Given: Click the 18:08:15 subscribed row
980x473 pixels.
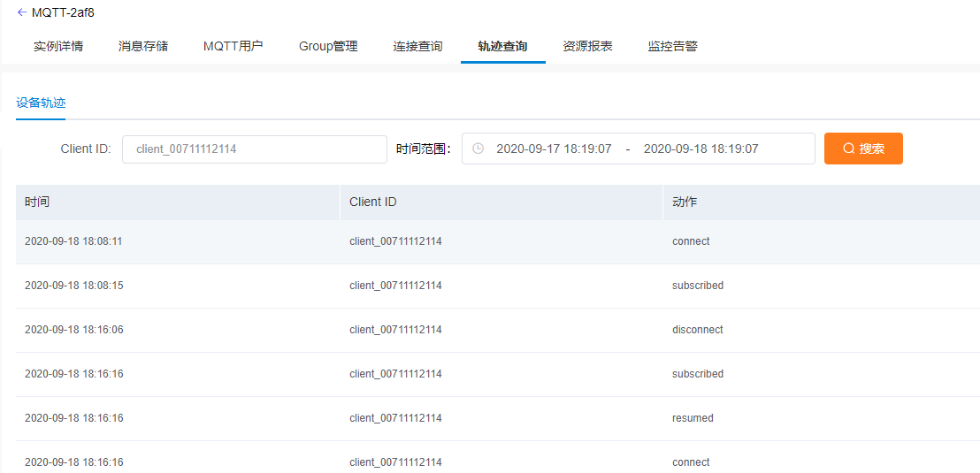Looking at the screenshot, I should [x=495, y=286].
